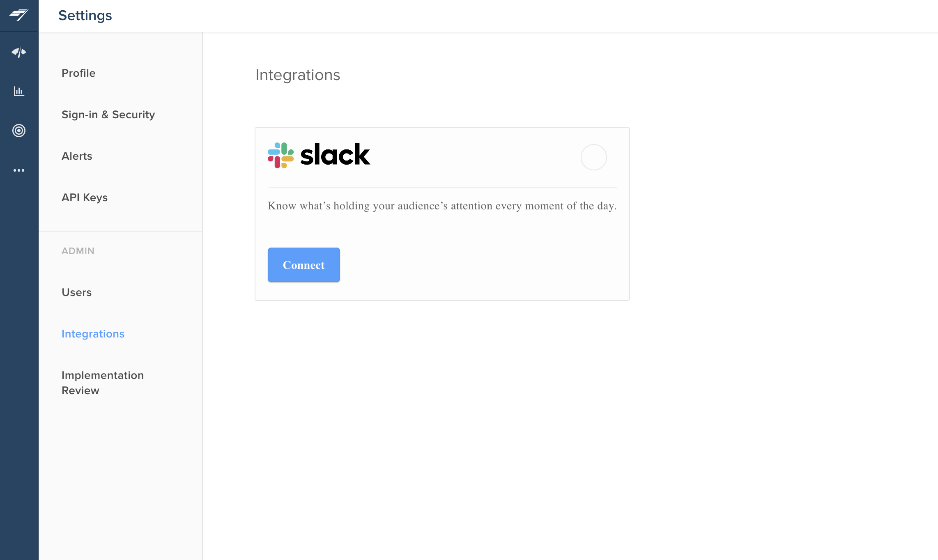Open the real-time dashboard gauge icon
The image size is (938, 560).
click(19, 52)
